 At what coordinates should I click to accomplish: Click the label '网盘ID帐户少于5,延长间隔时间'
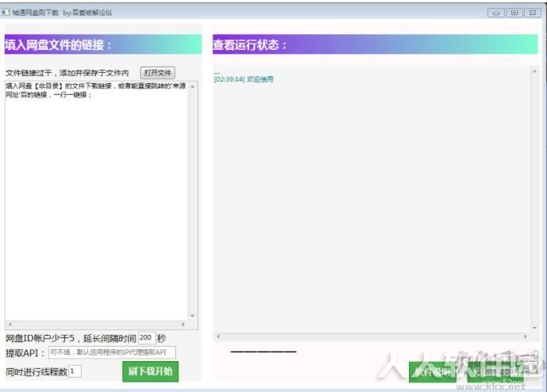(71, 338)
